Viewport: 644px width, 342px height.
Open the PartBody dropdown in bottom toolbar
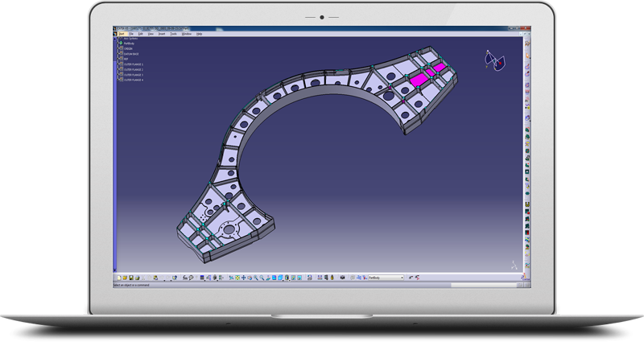pyautogui.click(x=401, y=278)
